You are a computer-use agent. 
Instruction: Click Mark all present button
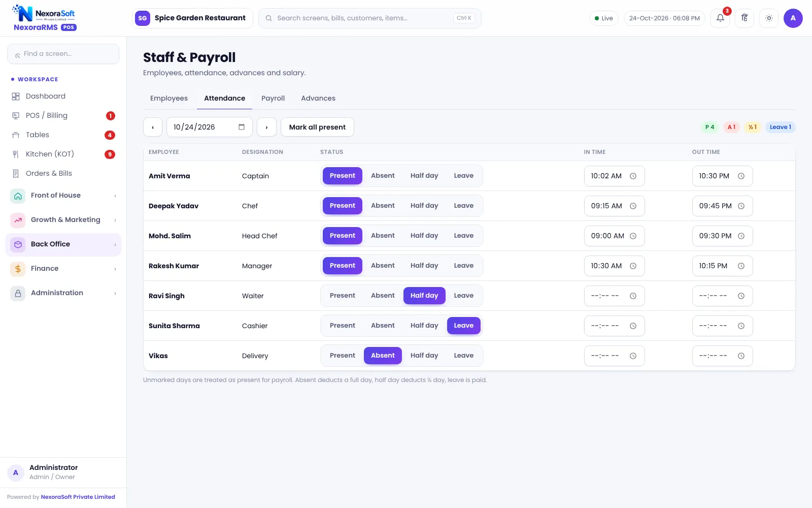coord(317,127)
